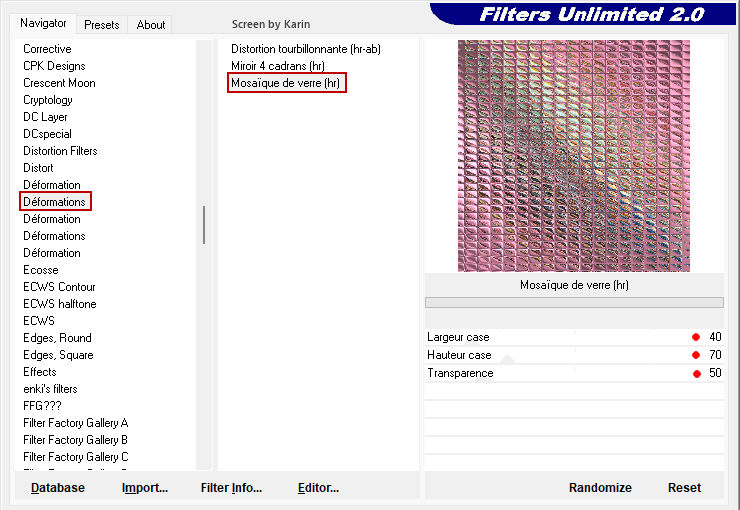Choose Filter Factory Gallery A category
740x510 pixels.
pyautogui.click(x=75, y=423)
